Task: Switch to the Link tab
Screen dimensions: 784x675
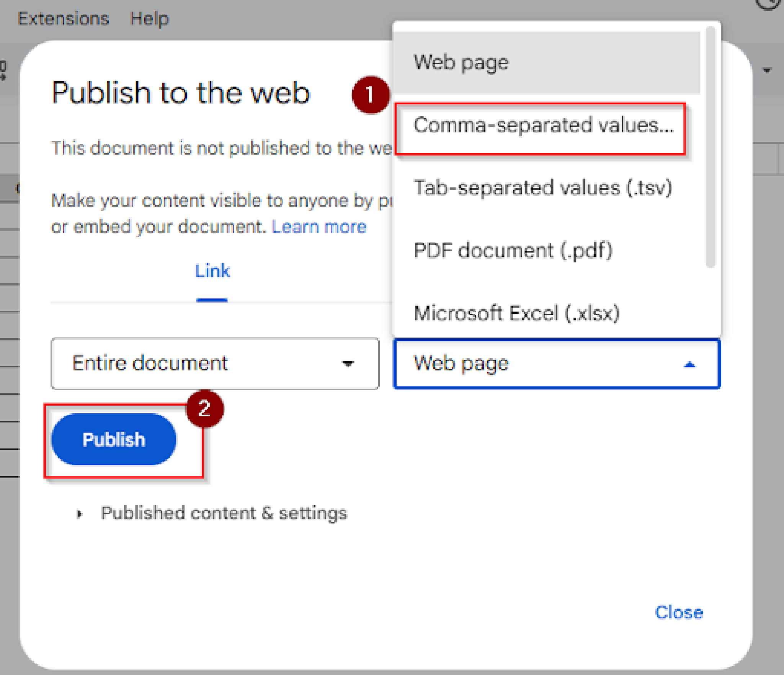Action: [213, 271]
